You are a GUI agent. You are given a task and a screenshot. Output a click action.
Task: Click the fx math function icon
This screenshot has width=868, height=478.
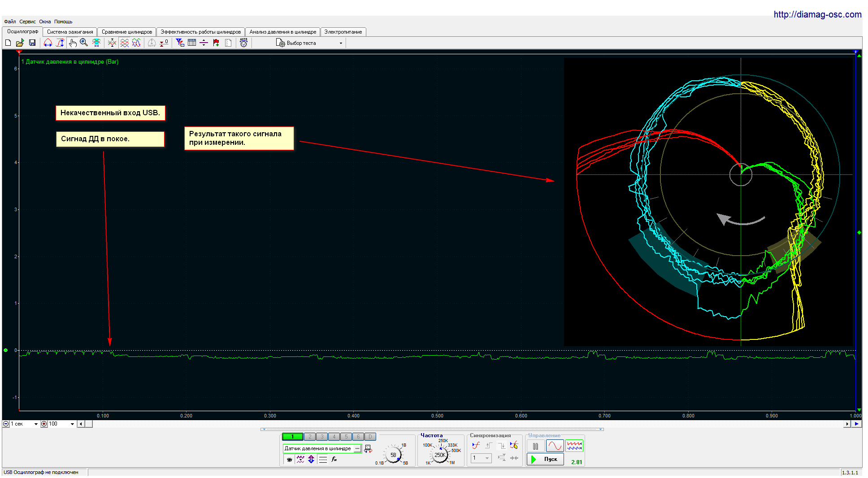tap(334, 459)
